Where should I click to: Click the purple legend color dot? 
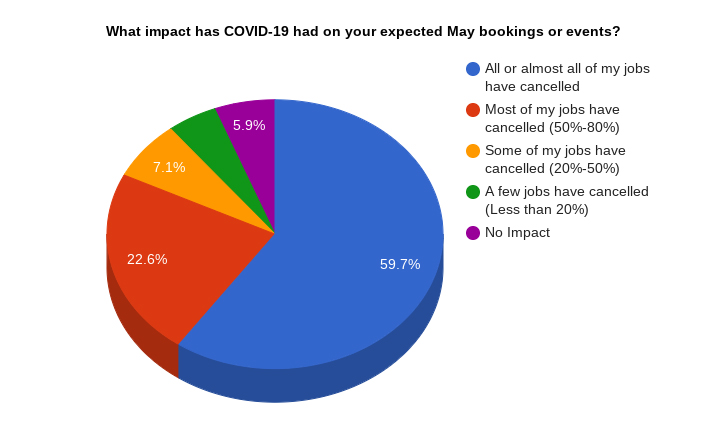click(473, 233)
